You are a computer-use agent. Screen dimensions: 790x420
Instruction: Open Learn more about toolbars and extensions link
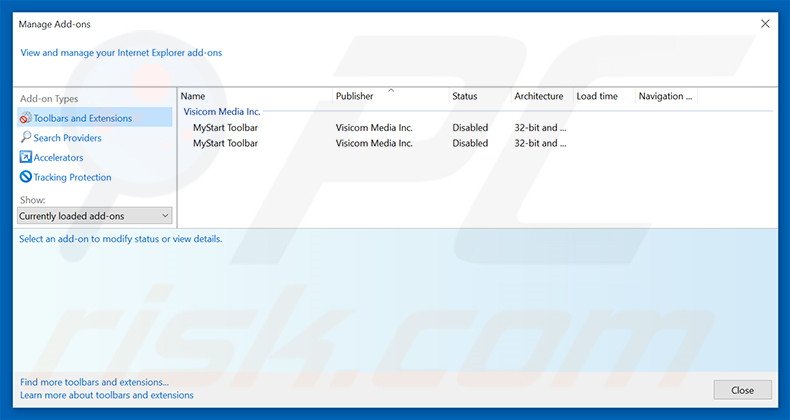click(107, 395)
